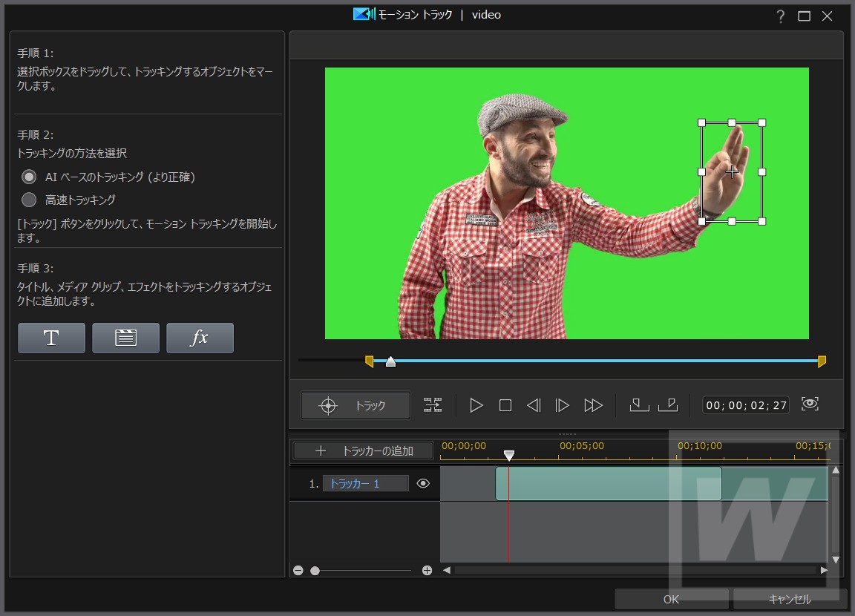Click the timeline zoom slider handle
Screen dimensions: 855x616
315,571
